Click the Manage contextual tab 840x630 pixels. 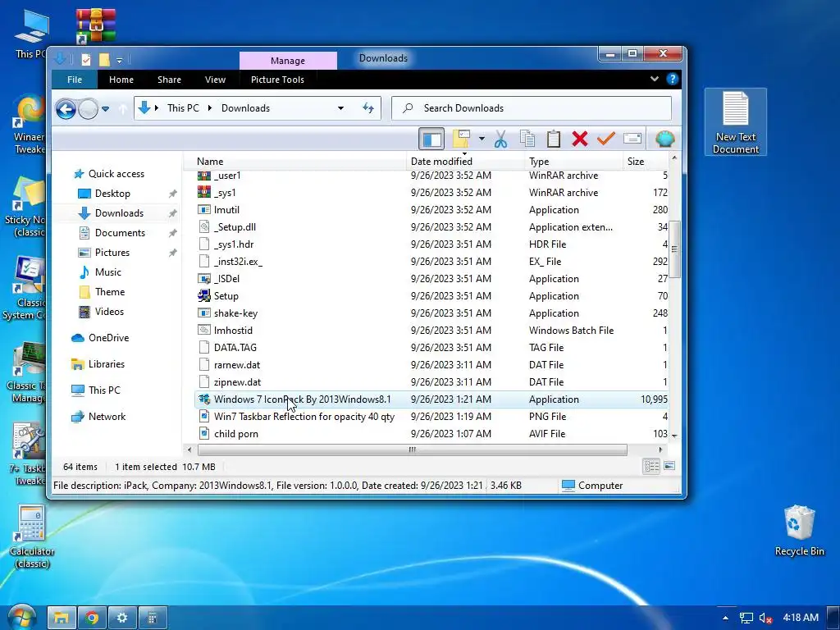[x=288, y=61]
